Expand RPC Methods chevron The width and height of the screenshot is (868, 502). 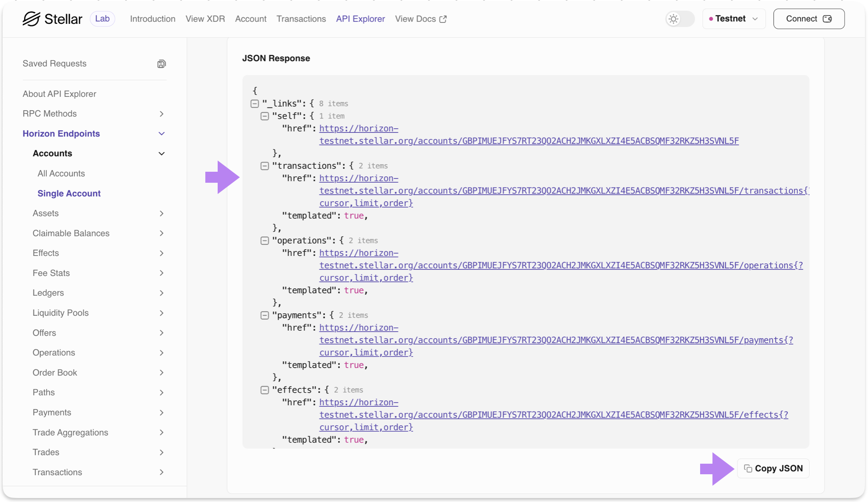pyautogui.click(x=162, y=114)
